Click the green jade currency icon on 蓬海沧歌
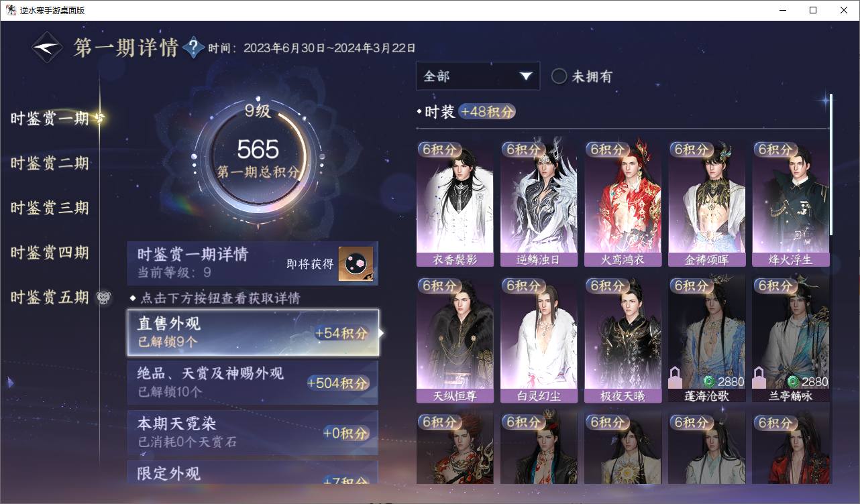This screenshot has height=504, width=860. [708, 382]
